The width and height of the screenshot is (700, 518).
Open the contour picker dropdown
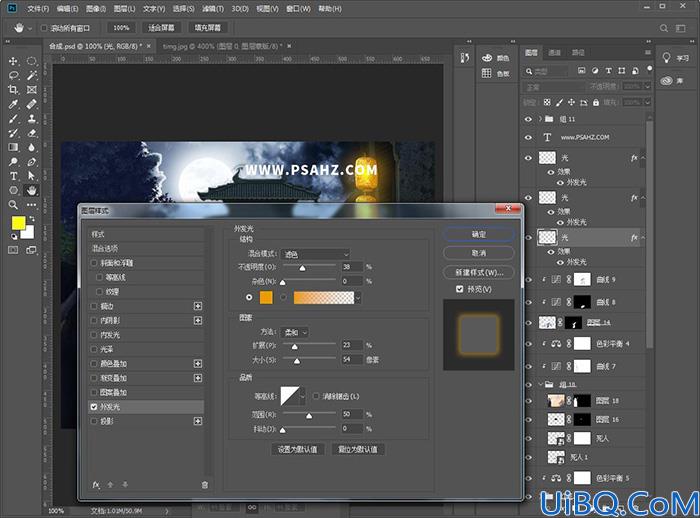(x=303, y=397)
